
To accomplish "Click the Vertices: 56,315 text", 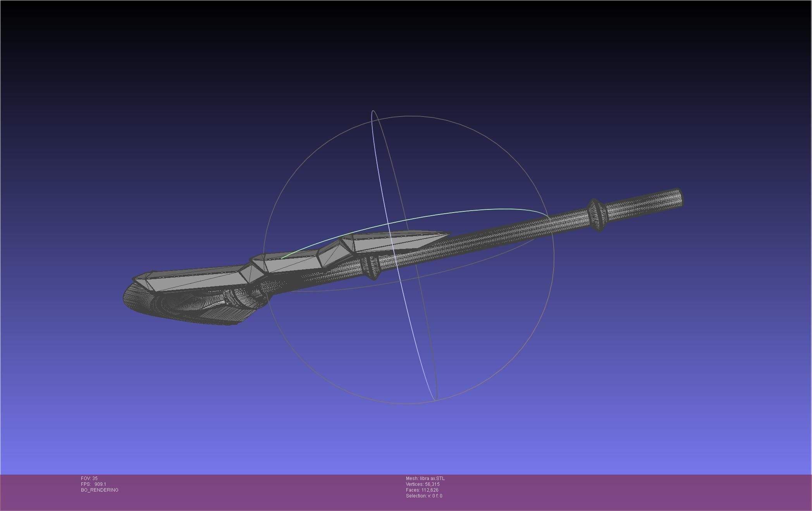I will click(x=422, y=484).
